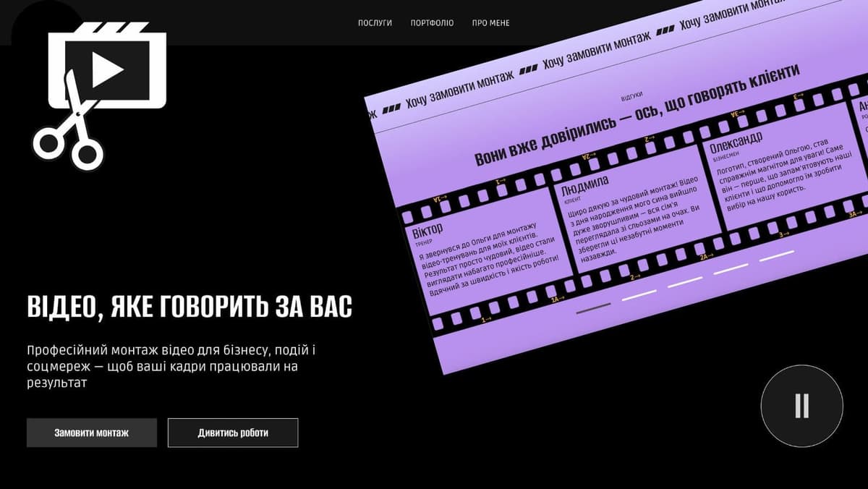Open the ПОРТФОЛІО menu item
868x489 pixels.
(432, 23)
